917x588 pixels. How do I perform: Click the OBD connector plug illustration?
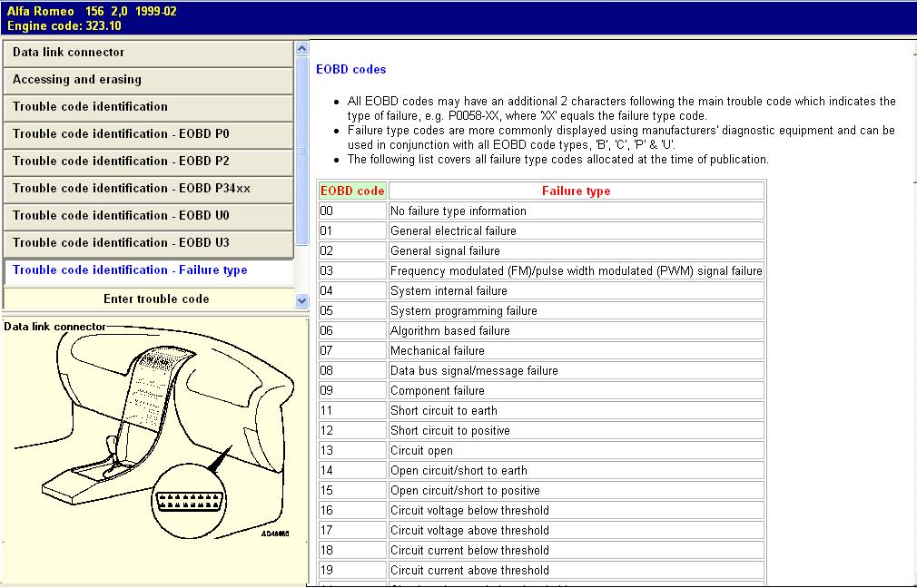[x=191, y=500]
